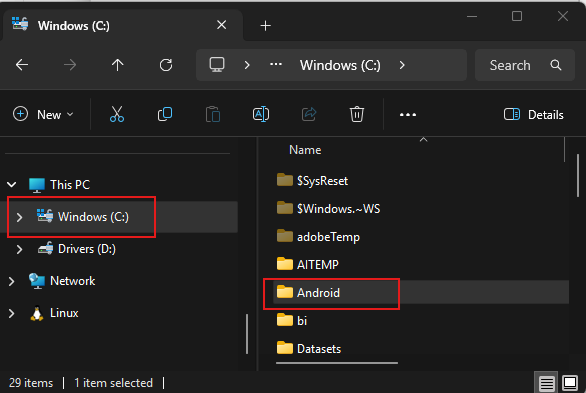The image size is (586, 393).
Task: Open the See more toolbar menu
Action: point(408,115)
